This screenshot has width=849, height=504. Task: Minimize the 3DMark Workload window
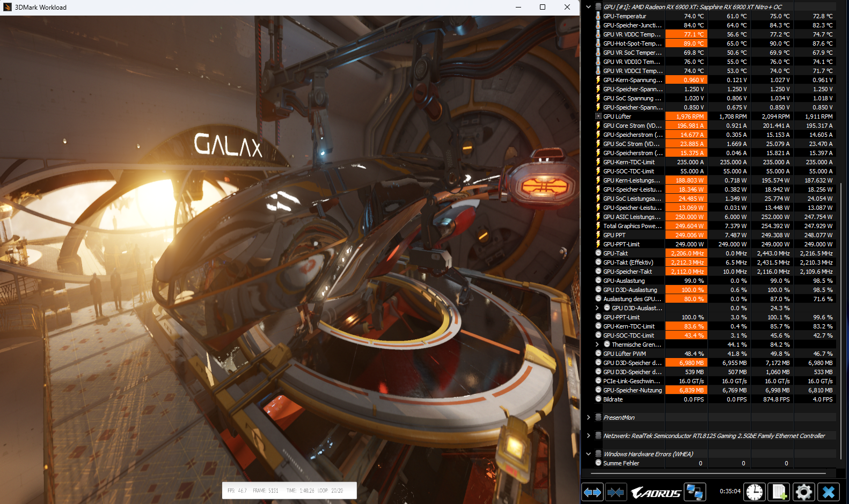[518, 8]
